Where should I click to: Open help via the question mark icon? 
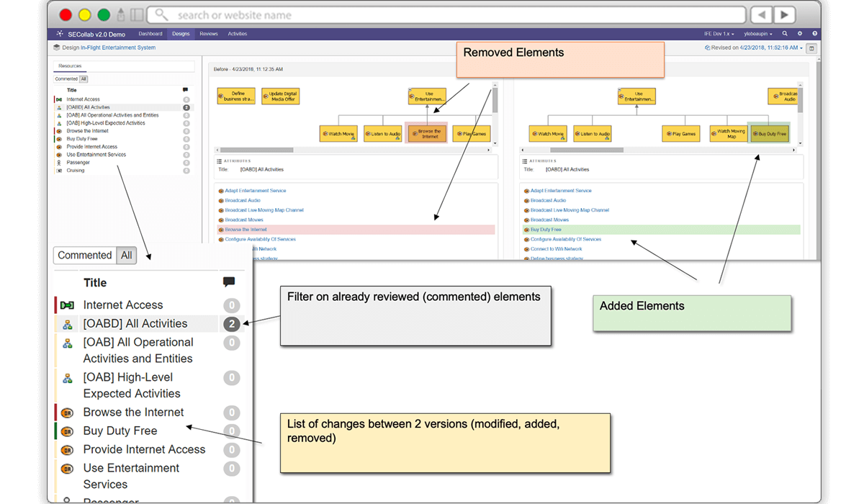[x=815, y=34]
